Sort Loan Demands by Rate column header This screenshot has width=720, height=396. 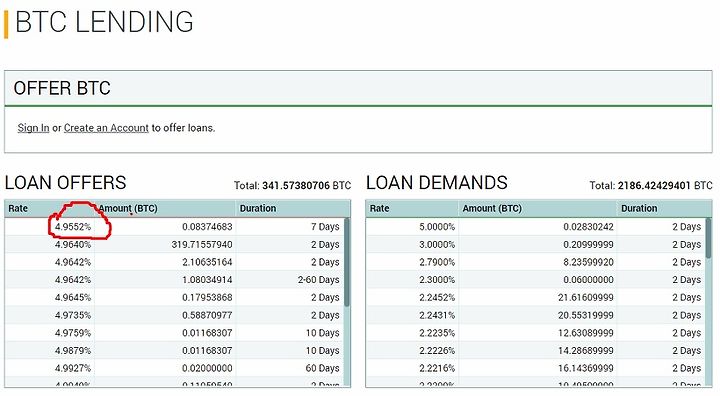tap(379, 209)
